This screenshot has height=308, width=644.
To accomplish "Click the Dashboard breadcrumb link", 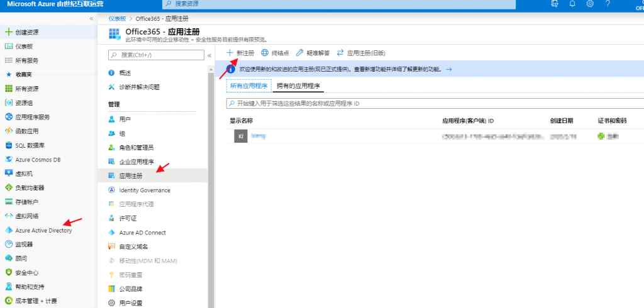I will pos(117,18).
